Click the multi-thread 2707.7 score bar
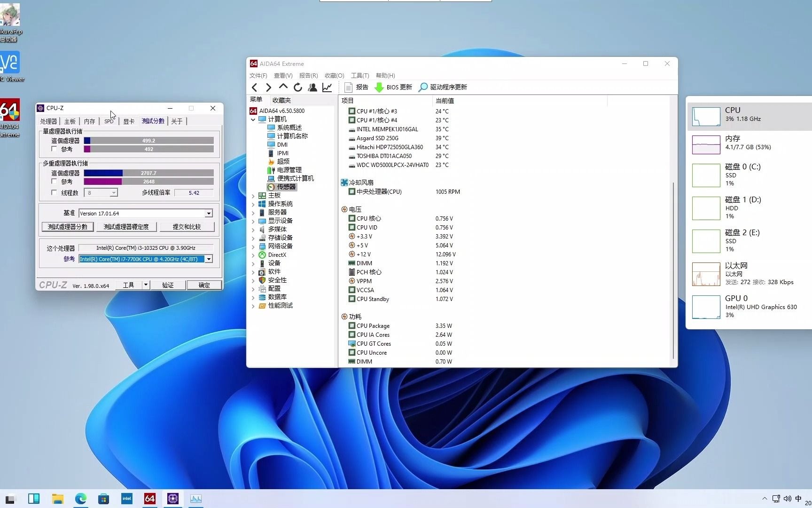812x508 pixels. click(148, 173)
